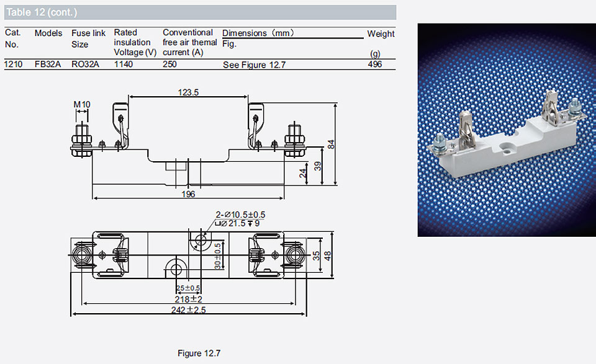Click the 250 conventional current value

click(x=169, y=64)
